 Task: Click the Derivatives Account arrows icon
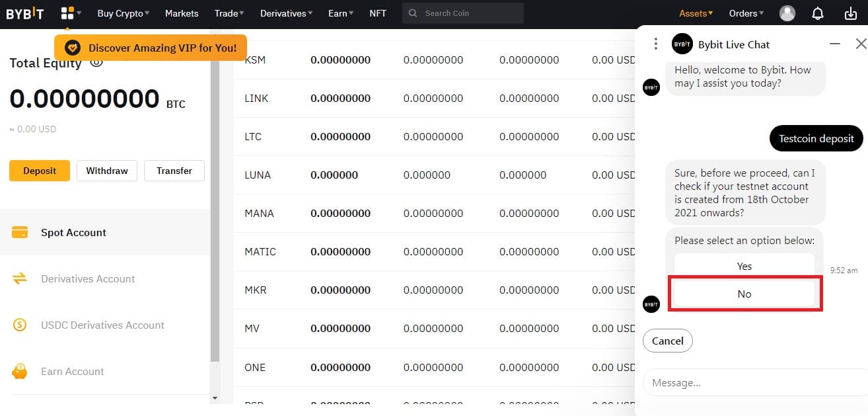[20, 278]
